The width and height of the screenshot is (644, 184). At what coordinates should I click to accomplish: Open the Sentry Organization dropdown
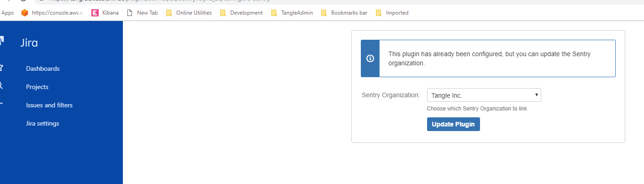(x=484, y=95)
